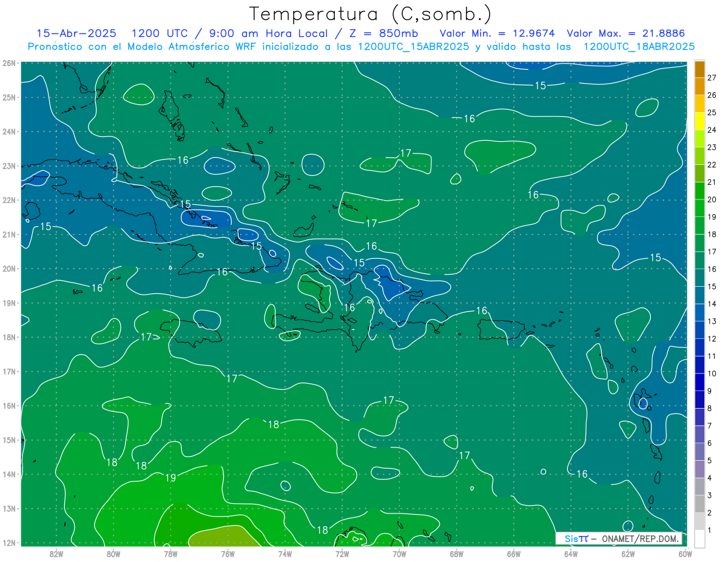The width and height of the screenshot is (728, 562).
Task: Click latitude axis label "26N"
Action: [8, 63]
